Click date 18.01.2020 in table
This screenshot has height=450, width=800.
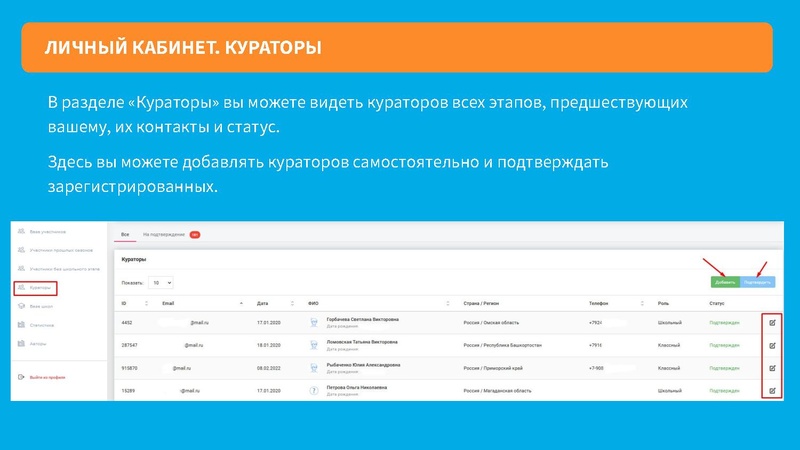269,345
